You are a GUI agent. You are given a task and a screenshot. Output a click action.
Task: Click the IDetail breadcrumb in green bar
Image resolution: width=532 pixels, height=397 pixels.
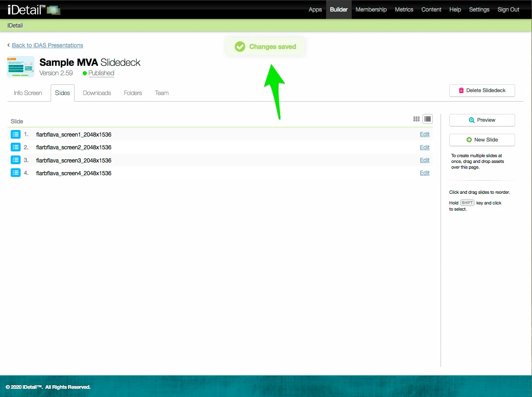coord(15,26)
